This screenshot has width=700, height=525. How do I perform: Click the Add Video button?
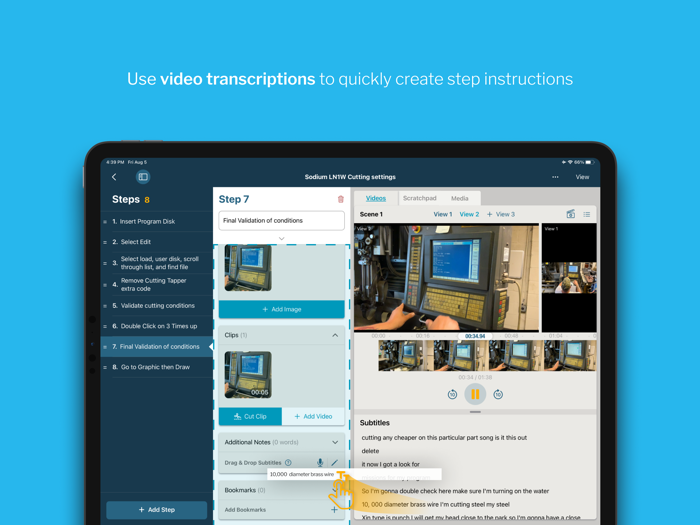pyautogui.click(x=313, y=416)
